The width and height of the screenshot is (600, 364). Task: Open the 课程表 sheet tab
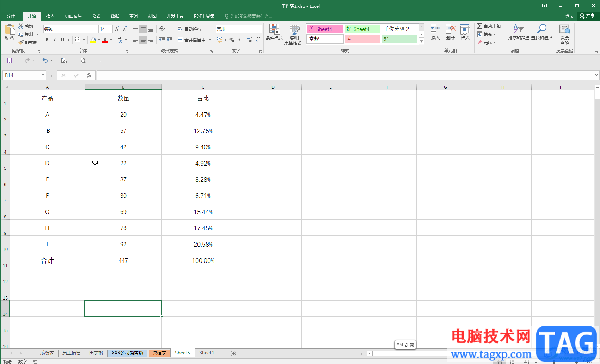coord(159,353)
